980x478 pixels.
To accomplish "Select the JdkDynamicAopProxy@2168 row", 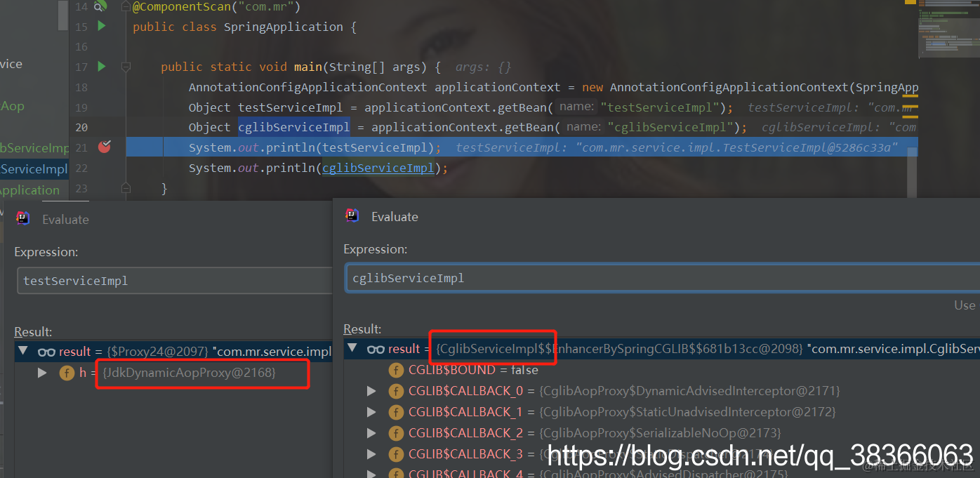I will 173,373.
